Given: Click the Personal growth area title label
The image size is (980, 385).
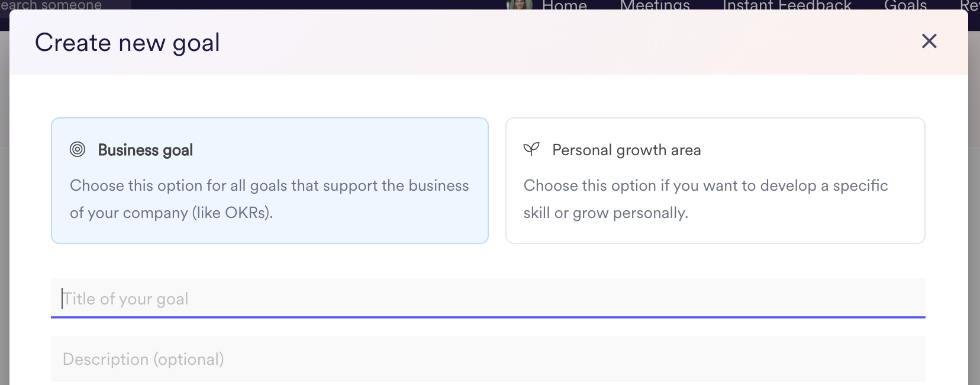Looking at the screenshot, I should [x=627, y=150].
